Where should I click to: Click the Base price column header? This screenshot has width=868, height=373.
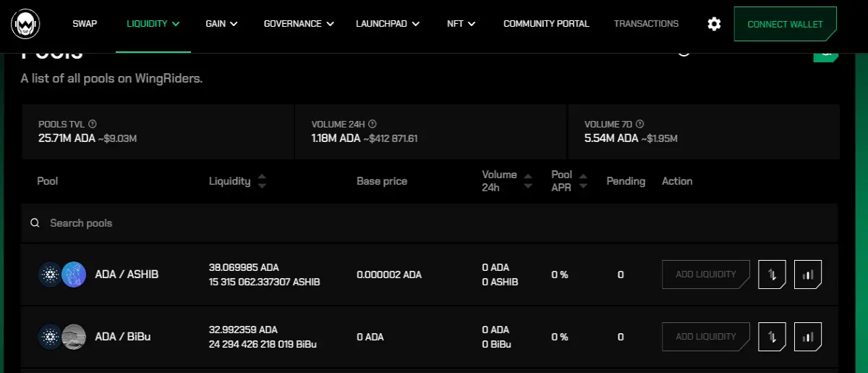[382, 181]
